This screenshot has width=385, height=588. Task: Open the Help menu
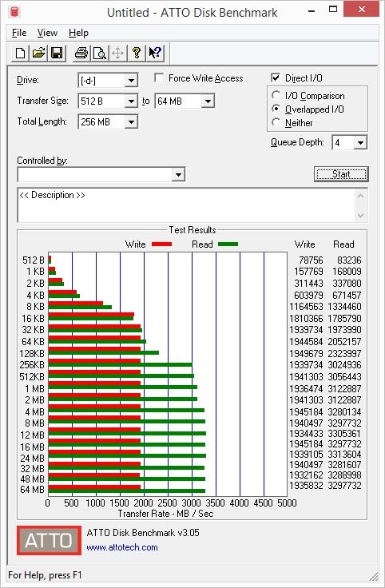tap(78, 33)
